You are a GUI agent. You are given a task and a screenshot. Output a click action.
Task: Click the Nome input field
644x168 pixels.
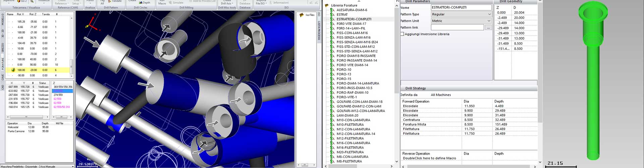click(x=461, y=7)
